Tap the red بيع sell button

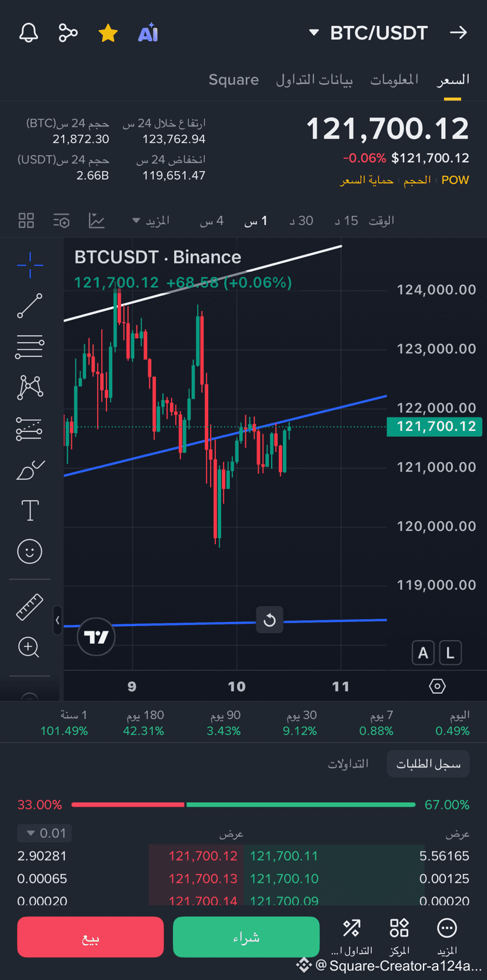(x=91, y=937)
